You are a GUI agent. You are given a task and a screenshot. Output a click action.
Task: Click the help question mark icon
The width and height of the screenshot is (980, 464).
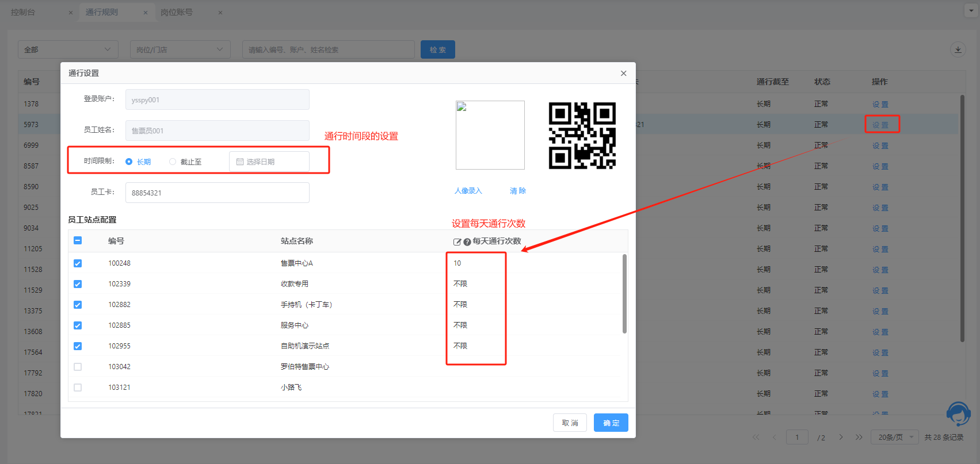(467, 242)
